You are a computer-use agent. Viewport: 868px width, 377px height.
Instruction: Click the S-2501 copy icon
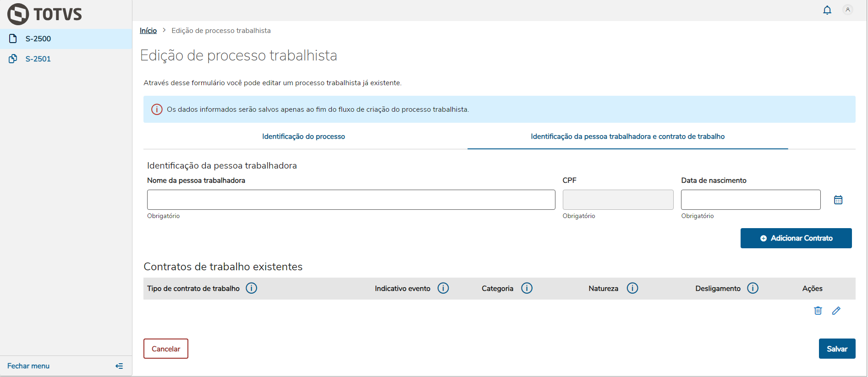13,59
